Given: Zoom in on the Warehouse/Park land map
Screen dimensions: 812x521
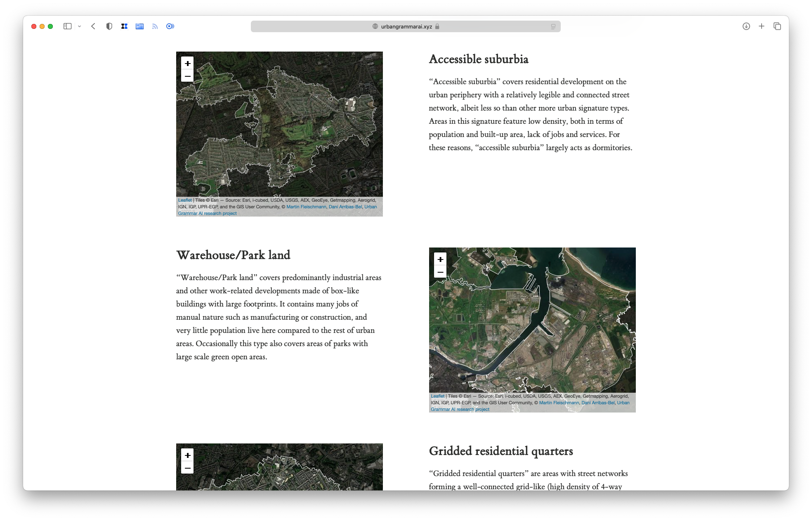Looking at the screenshot, I should (x=440, y=259).
